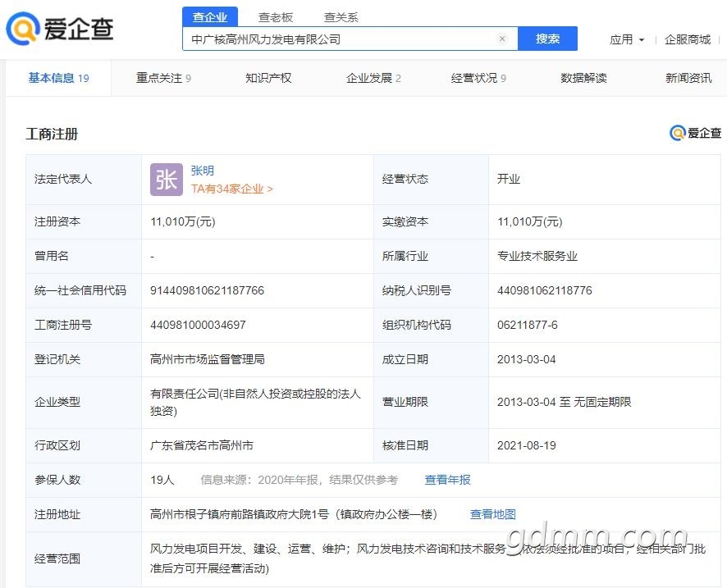Image resolution: width=727 pixels, height=588 pixels.
Task: Open the 基本信息 section tab
Action: (x=58, y=78)
